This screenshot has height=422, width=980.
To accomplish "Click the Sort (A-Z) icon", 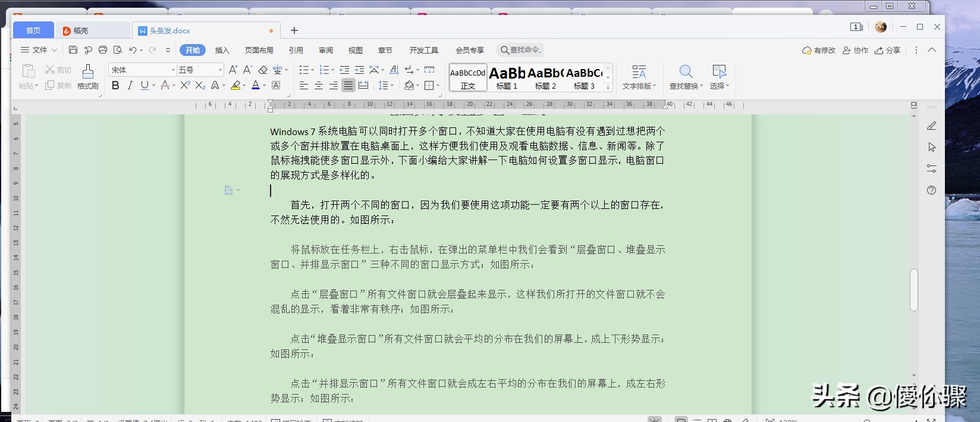I will click(x=394, y=70).
